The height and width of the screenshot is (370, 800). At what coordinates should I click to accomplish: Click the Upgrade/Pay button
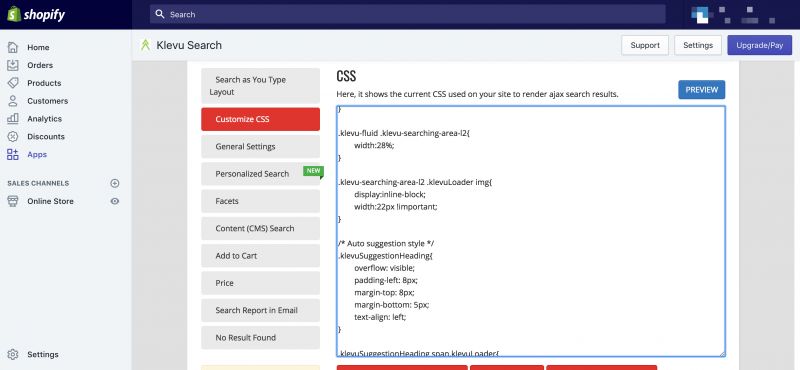coord(759,45)
